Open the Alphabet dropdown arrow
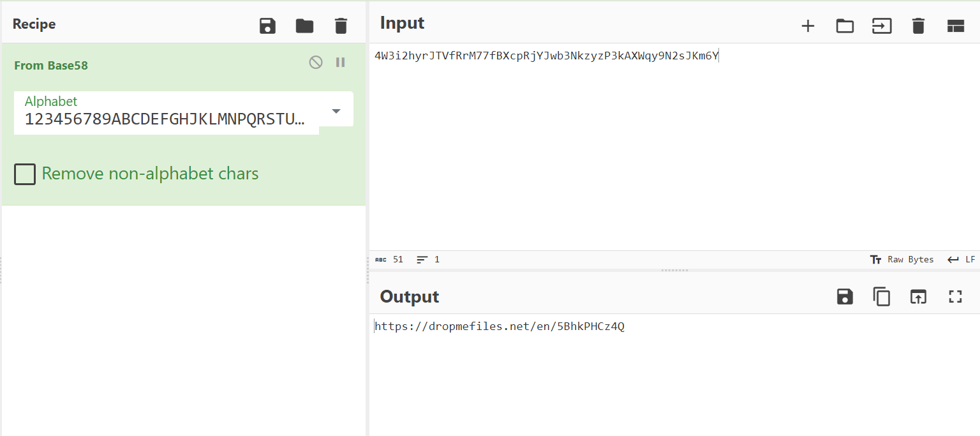This screenshot has width=980, height=436. [x=336, y=111]
